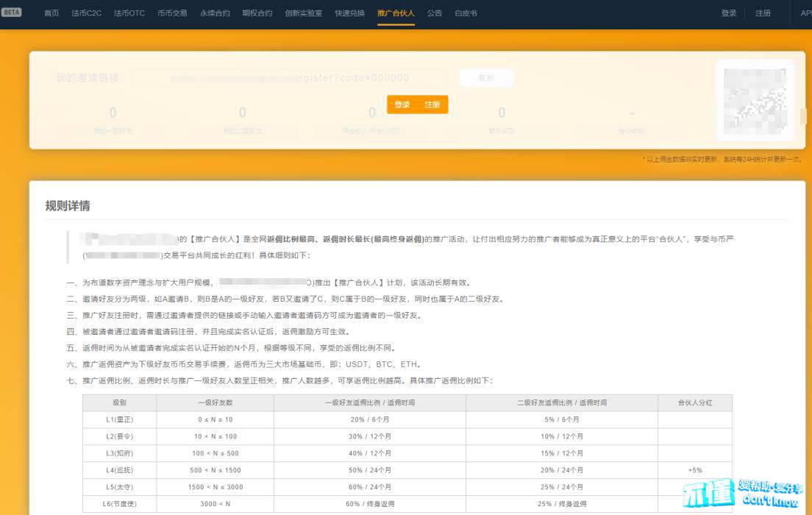Select 币币交易 in the top bar
This screenshot has height=515, width=812.
click(x=172, y=13)
